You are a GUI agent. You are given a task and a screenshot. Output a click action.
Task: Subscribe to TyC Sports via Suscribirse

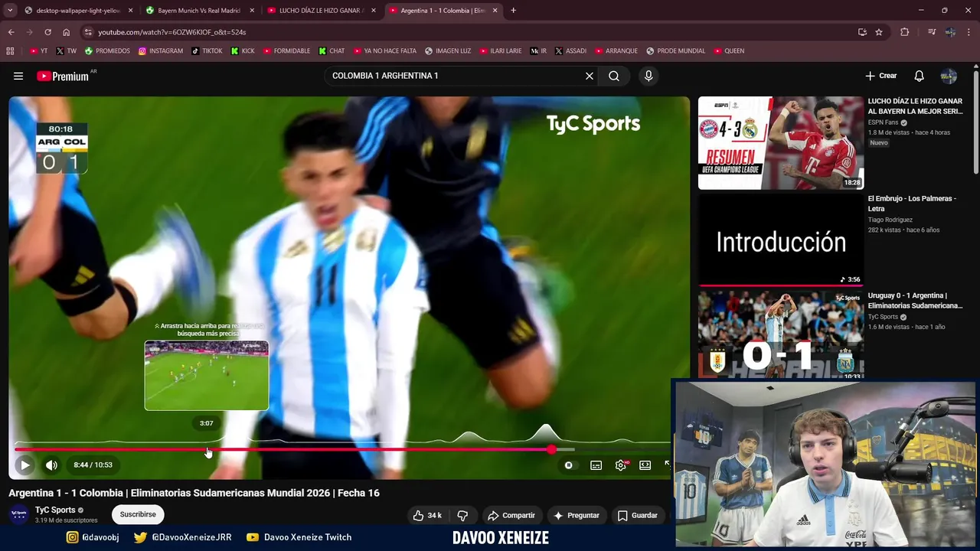pos(138,514)
